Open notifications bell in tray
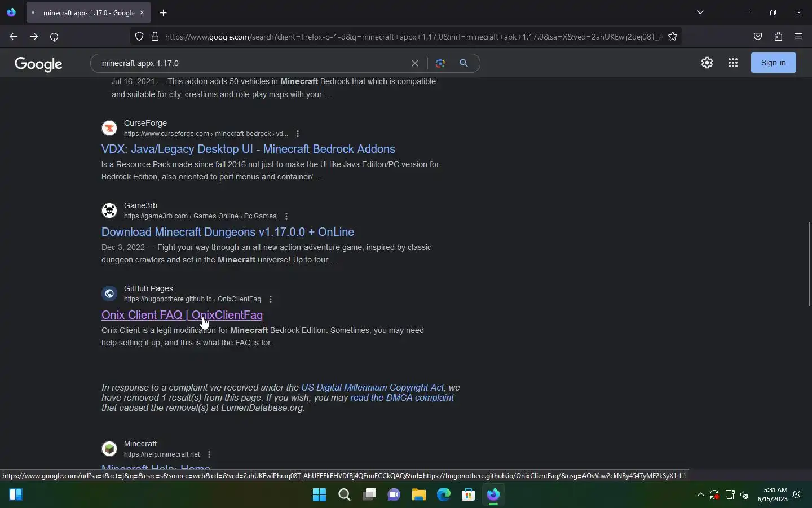The width and height of the screenshot is (812, 508). tap(797, 494)
